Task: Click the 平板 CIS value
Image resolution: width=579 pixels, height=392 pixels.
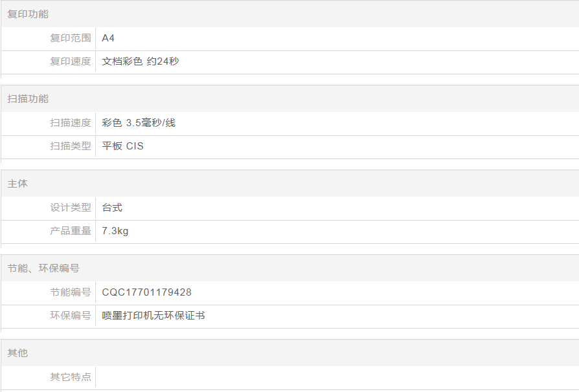Action: point(123,146)
